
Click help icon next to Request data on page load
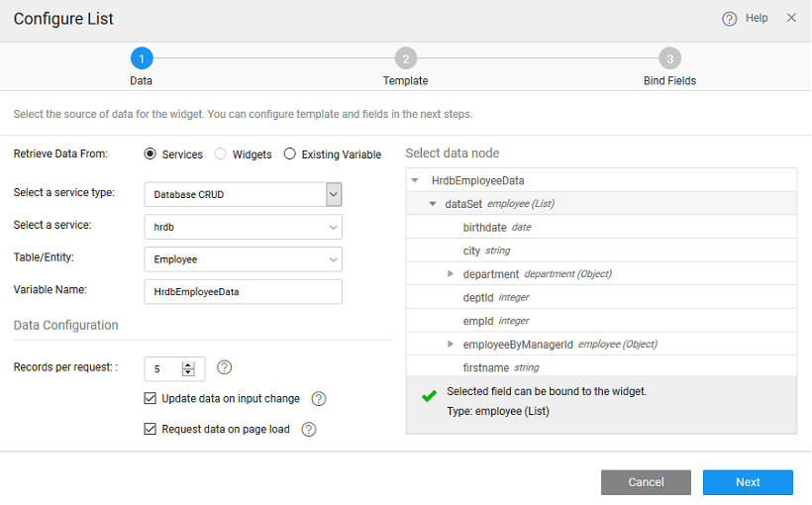coord(309,430)
